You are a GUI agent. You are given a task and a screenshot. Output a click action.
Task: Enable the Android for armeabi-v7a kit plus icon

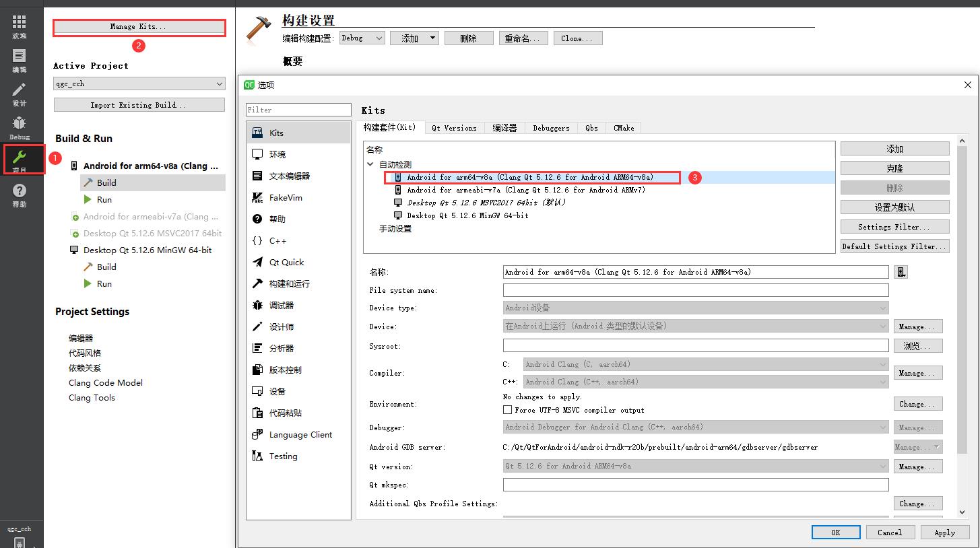pos(75,217)
